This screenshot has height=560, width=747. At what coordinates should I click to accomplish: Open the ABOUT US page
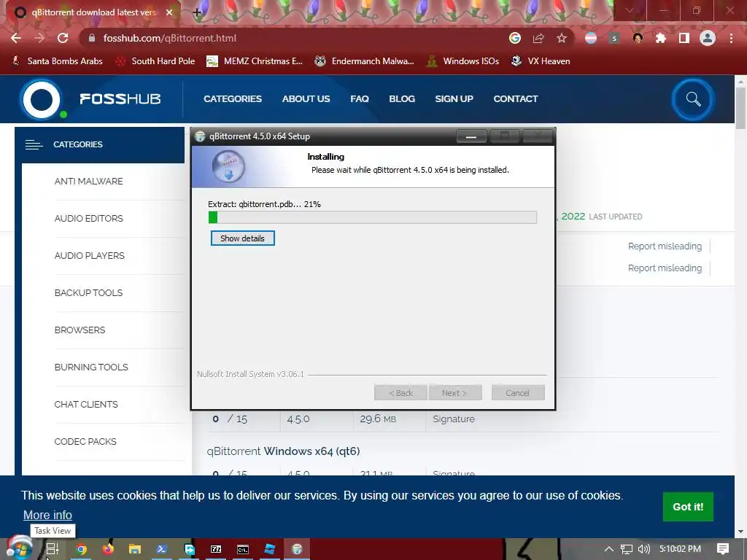pos(306,99)
